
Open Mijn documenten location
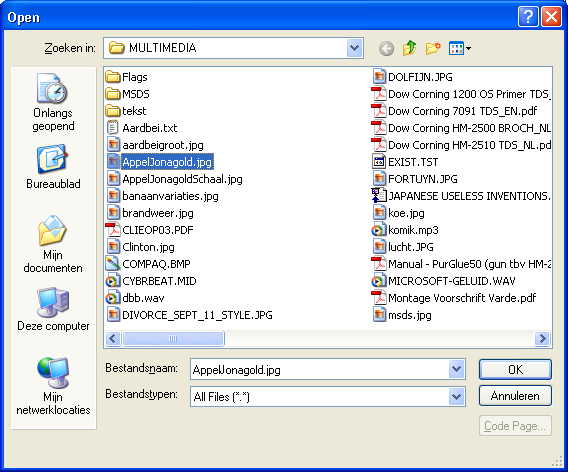[53, 244]
